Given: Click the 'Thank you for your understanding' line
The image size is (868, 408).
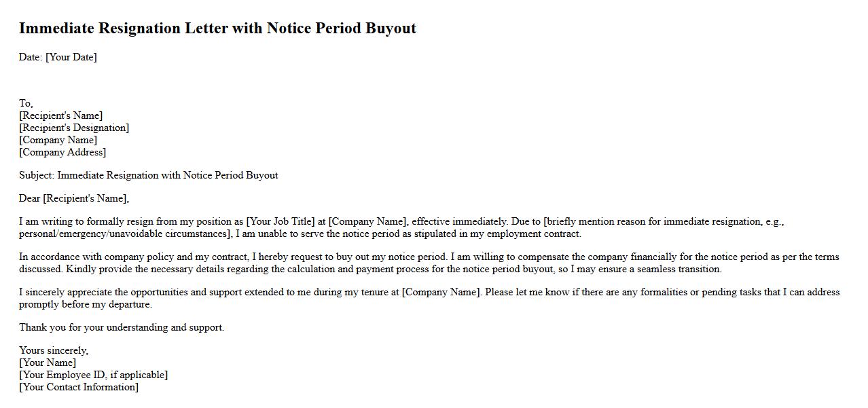Looking at the screenshot, I should click(x=122, y=327).
